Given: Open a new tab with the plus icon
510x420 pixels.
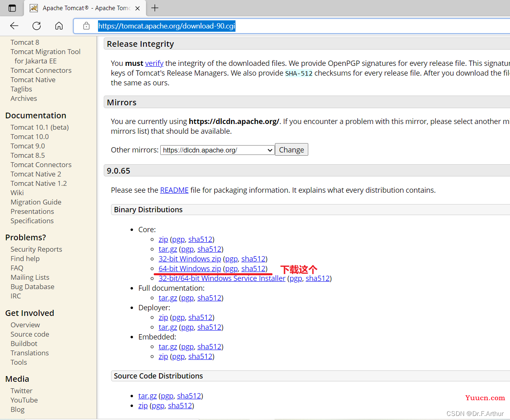Looking at the screenshot, I should (155, 8).
